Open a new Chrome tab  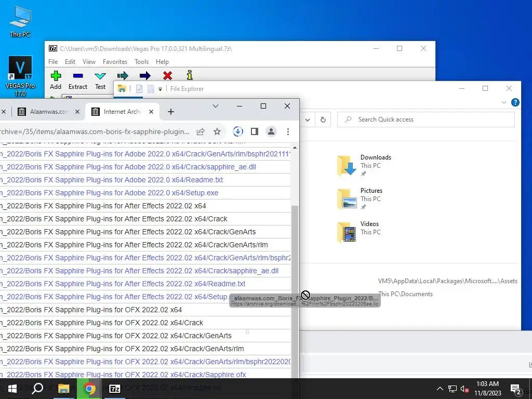[170, 112]
